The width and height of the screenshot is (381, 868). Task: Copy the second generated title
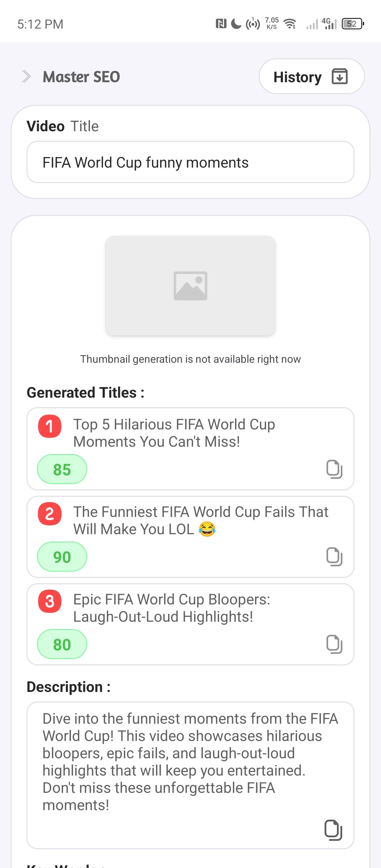[x=334, y=557]
